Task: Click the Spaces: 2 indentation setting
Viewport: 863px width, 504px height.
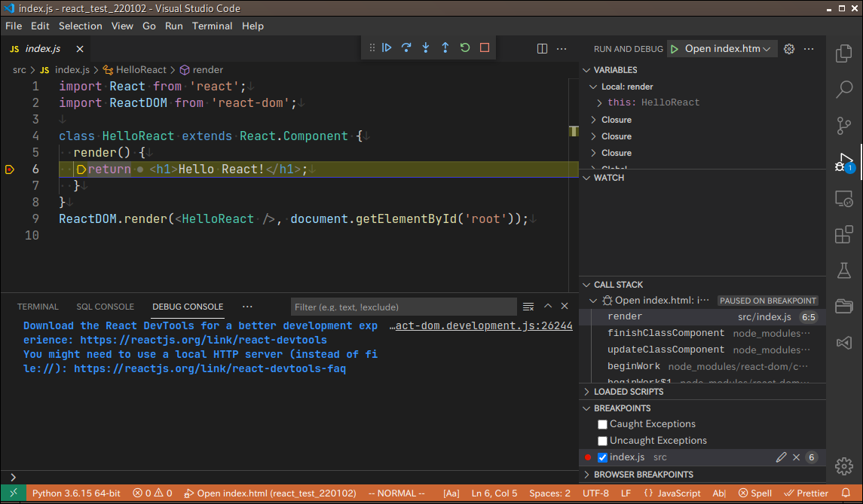Action: pyautogui.click(x=549, y=493)
